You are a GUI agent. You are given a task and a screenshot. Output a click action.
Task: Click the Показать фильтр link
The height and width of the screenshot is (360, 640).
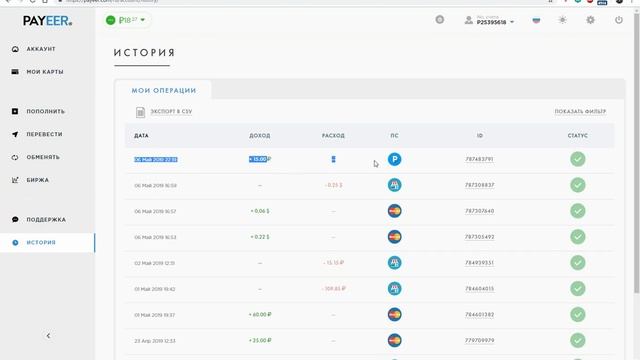pos(580,111)
